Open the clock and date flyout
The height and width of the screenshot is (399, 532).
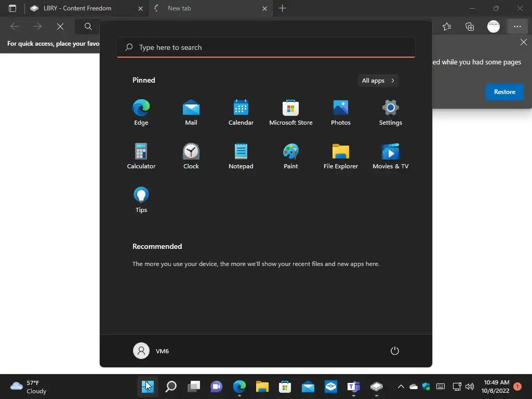(x=496, y=387)
